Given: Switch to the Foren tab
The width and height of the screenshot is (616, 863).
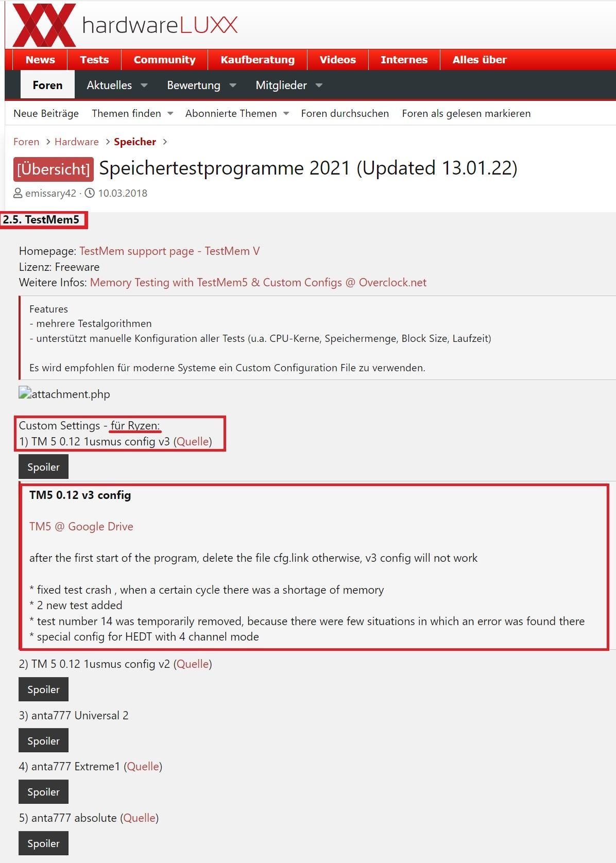Looking at the screenshot, I should (x=47, y=85).
